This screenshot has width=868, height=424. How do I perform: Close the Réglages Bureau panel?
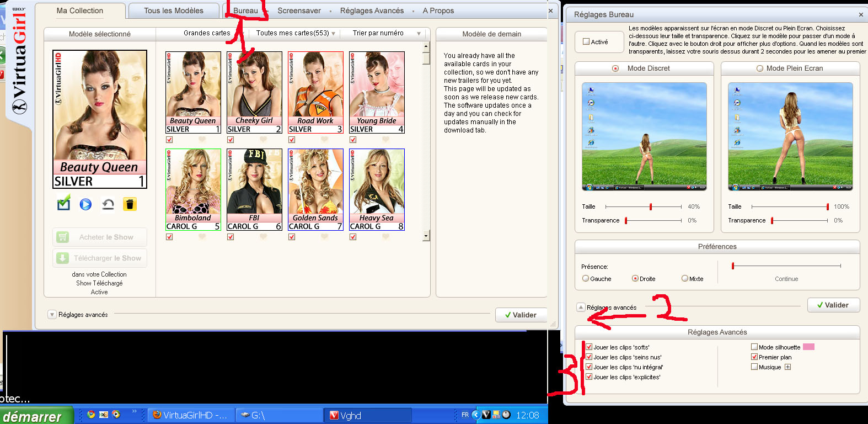861,15
